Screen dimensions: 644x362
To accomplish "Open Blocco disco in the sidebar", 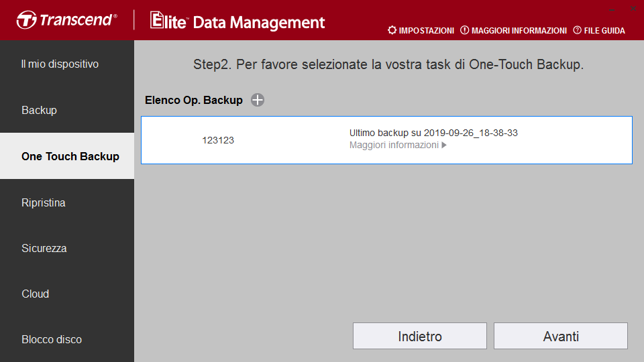I will click(x=67, y=339).
